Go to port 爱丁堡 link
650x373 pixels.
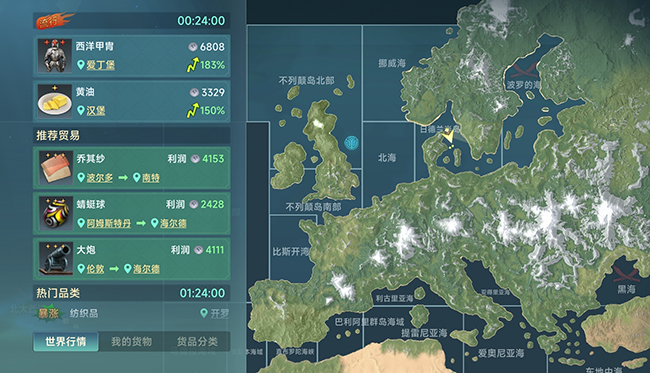[x=100, y=65]
